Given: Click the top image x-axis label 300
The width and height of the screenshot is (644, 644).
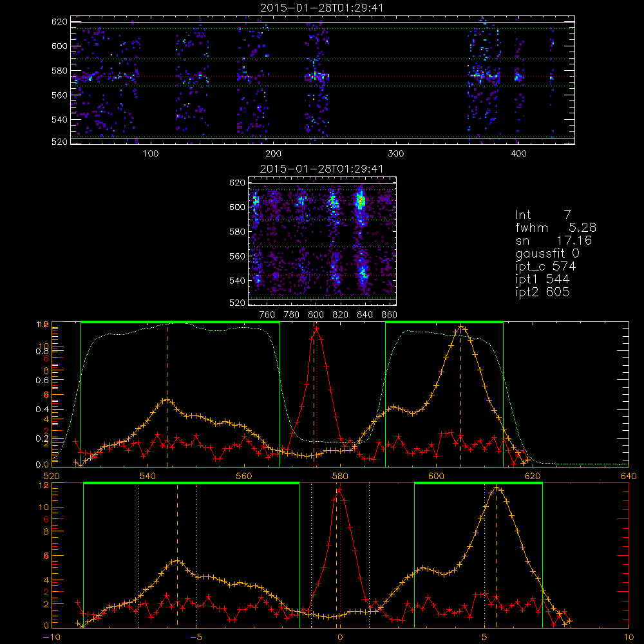Looking at the screenshot, I should pos(396,154).
